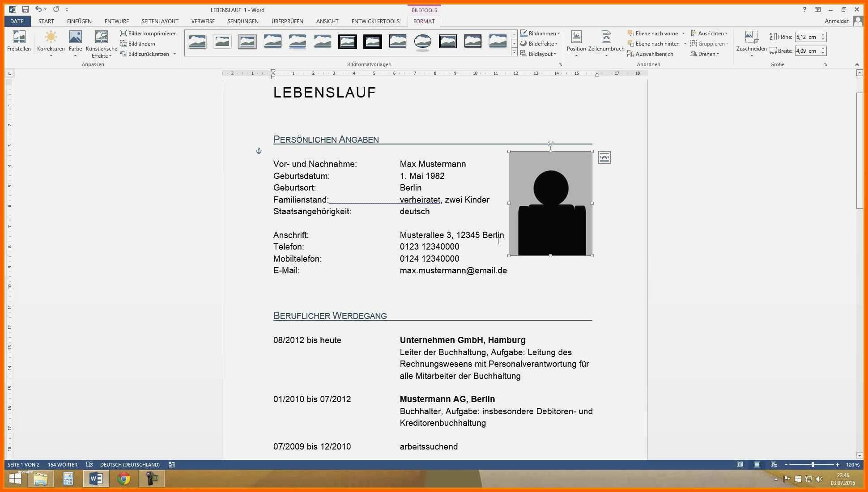Switch to read mode view in status bar
Screen dimensions: 868x492
coord(740,465)
